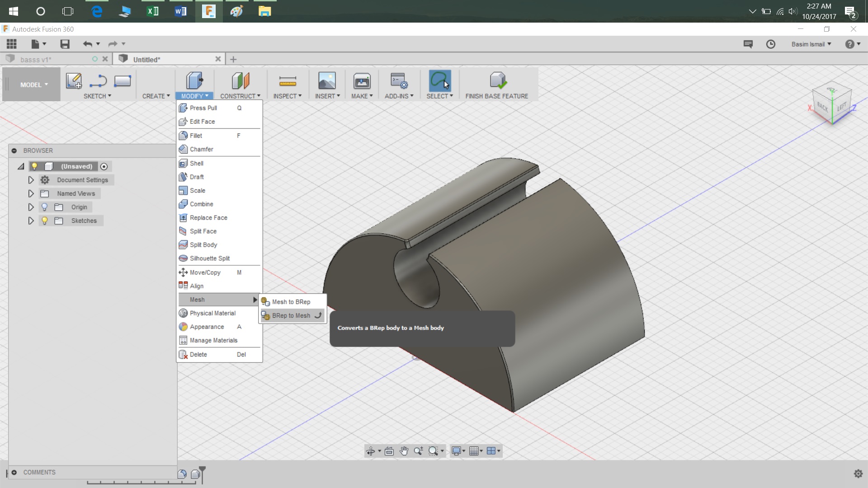Open the Help dropdown

(853, 44)
